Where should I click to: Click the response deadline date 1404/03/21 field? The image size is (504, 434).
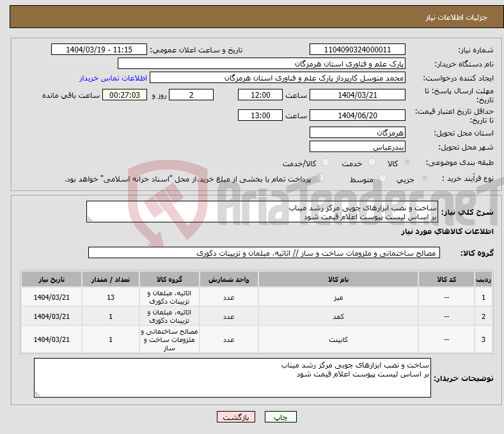pos(357,95)
